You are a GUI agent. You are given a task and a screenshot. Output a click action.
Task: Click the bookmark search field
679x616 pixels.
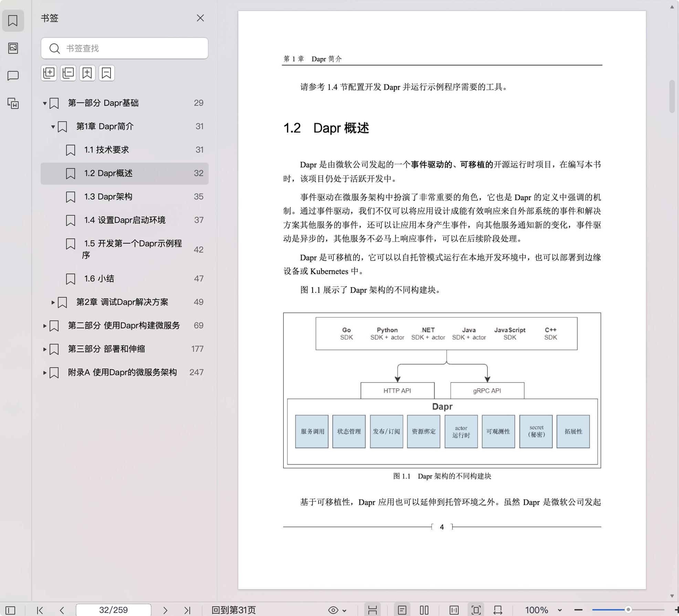click(x=124, y=48)
